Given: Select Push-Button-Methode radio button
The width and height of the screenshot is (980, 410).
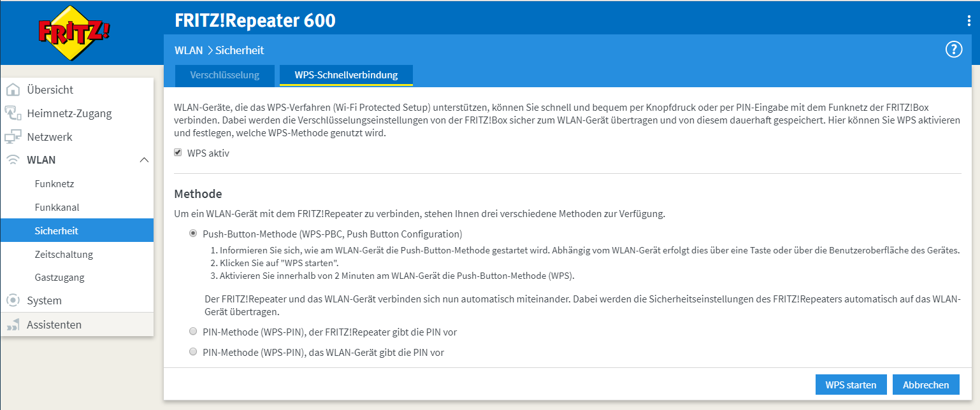Looking at the screenshot, I should pyautogui.click(x=193, y=234).
